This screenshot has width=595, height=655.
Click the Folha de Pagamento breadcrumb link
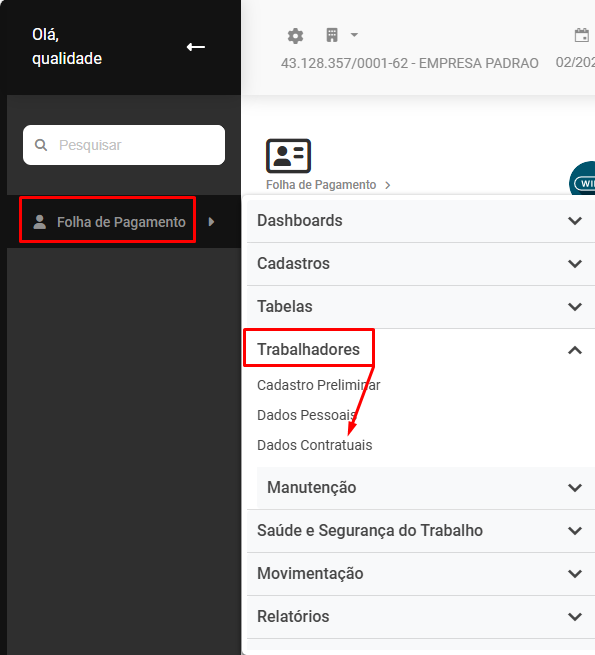coord(321,185)
